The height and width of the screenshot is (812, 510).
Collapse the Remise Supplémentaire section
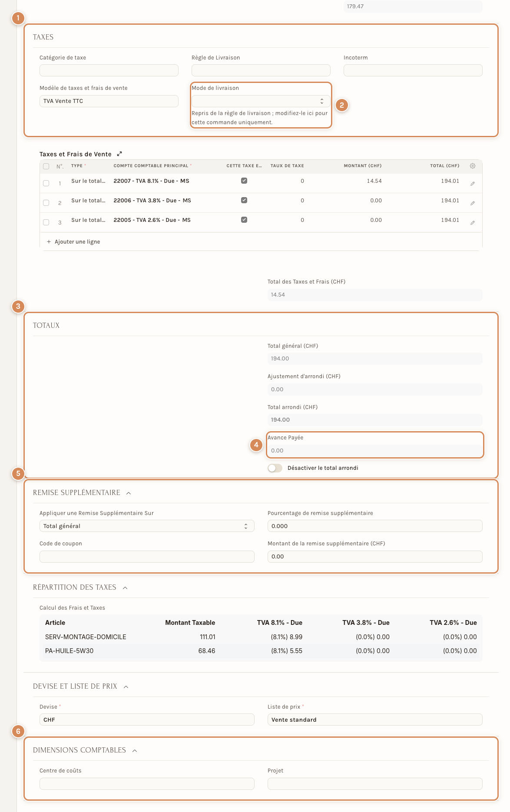point(129,493)
